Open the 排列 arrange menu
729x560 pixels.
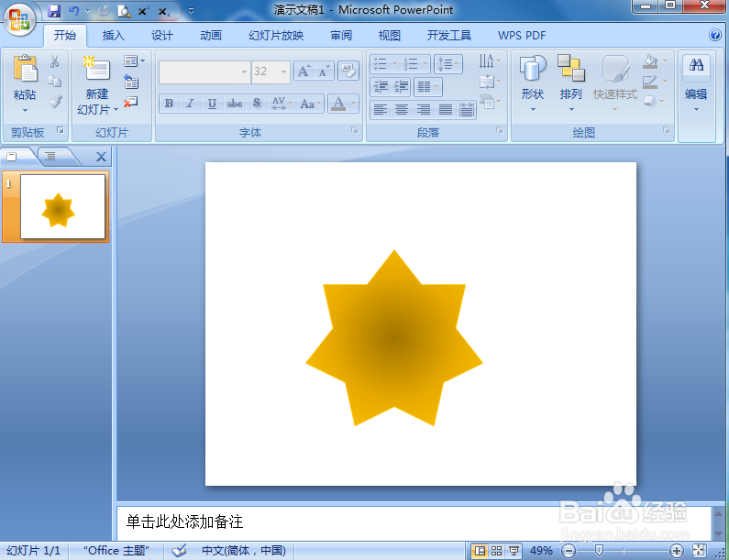pos(571,83)
